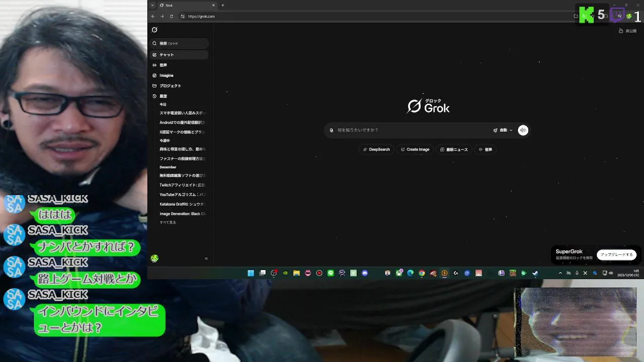Open Google Chrome from the taskbar
644x362 pixels.
pos(422,273)
